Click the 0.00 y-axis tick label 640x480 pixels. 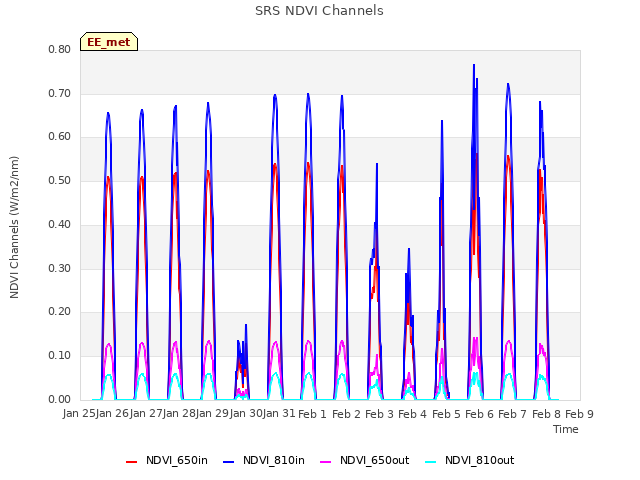click(x=60, y=400)
